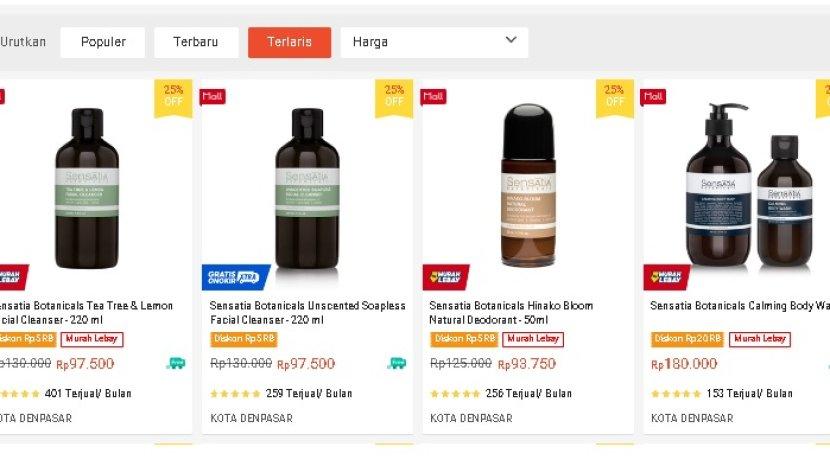
Task: Click the Mall badge on Hinako deodorant
Action: tap(434, 96)
